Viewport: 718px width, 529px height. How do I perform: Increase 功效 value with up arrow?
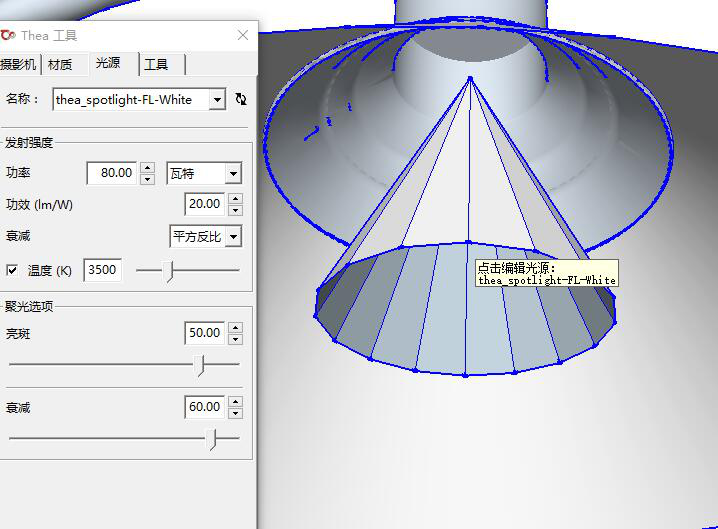click(x=235, y=198)
